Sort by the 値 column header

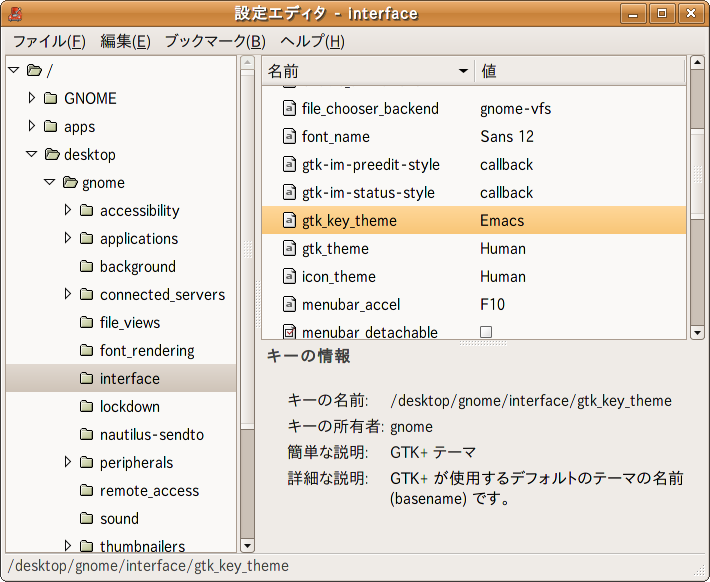pyautogui.click(x=580, y=71)
